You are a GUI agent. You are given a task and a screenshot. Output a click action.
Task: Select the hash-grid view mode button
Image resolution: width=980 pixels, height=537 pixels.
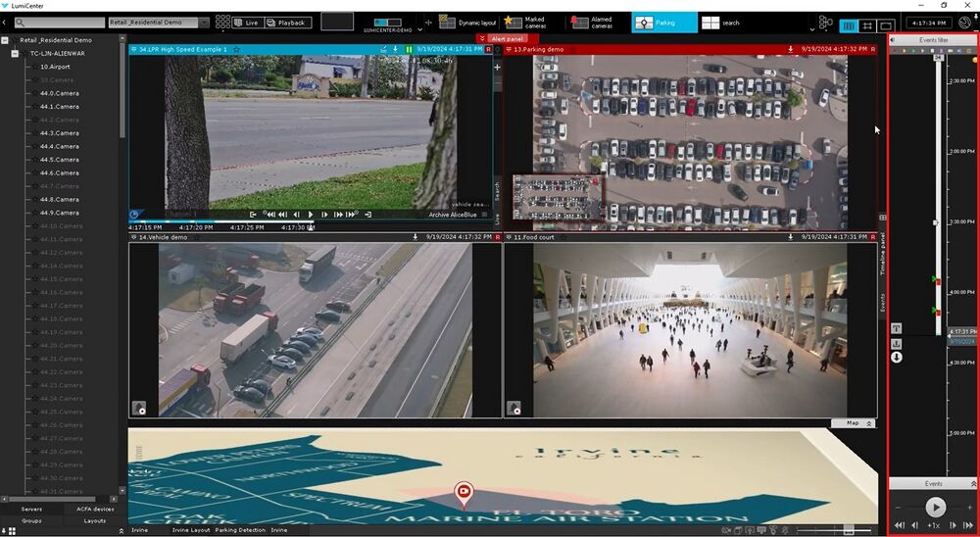pyautogui.click(x=867, y=25)
